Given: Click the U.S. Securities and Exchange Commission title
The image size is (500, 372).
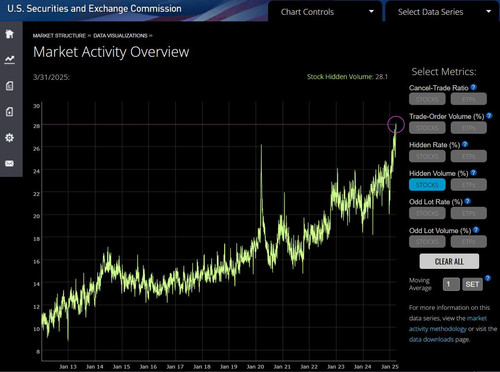Looking at the screenshot, I should coord(94,9).
